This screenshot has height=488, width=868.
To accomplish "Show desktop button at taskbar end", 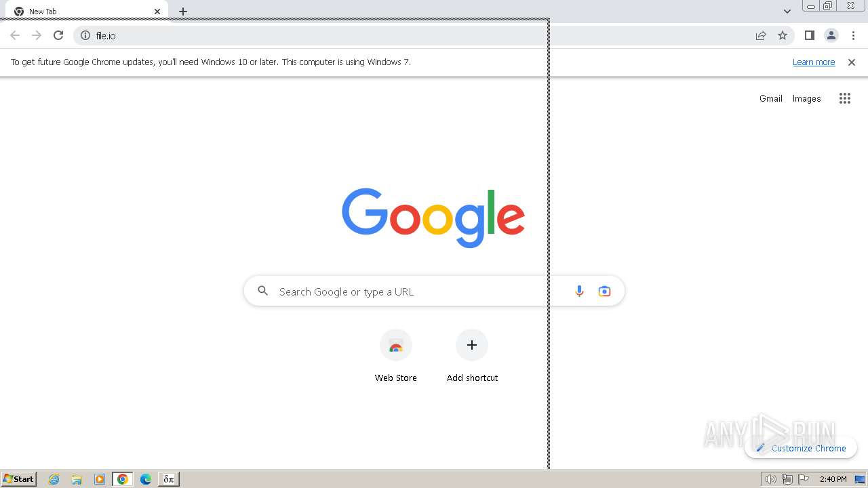I will 861,479.
